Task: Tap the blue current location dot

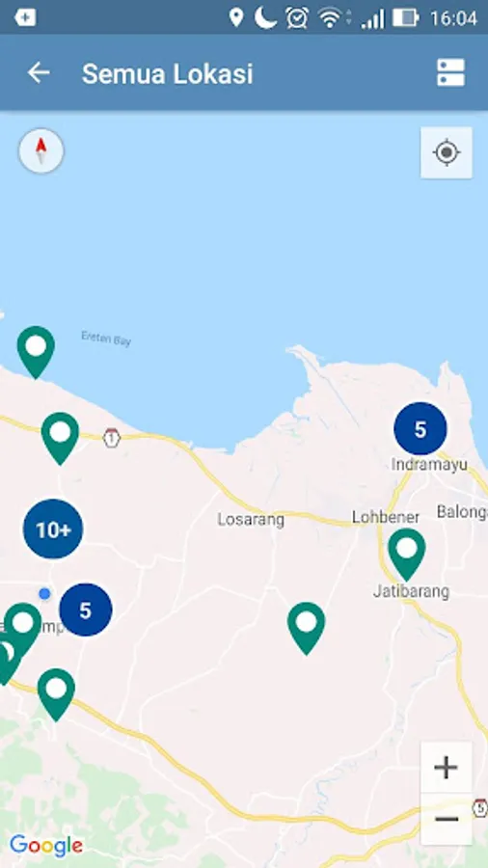Action: coord(44,594)
